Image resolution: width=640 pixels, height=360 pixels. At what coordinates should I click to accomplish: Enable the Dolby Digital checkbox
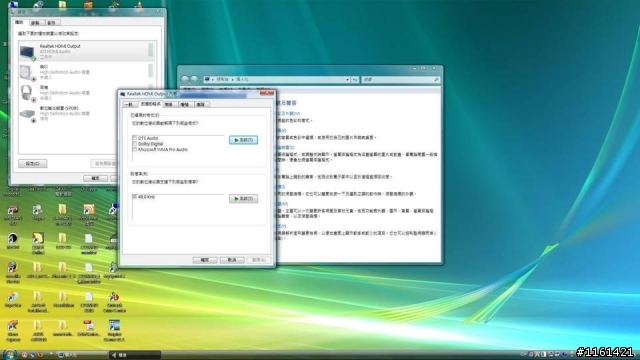[135, 144]
